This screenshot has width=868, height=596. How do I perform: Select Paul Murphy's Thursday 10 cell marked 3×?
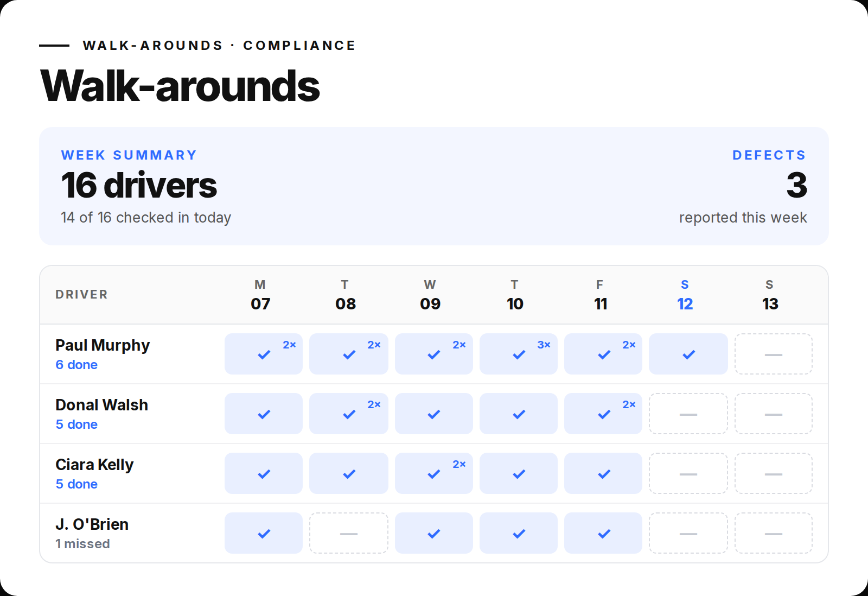[x=519, y=354]
